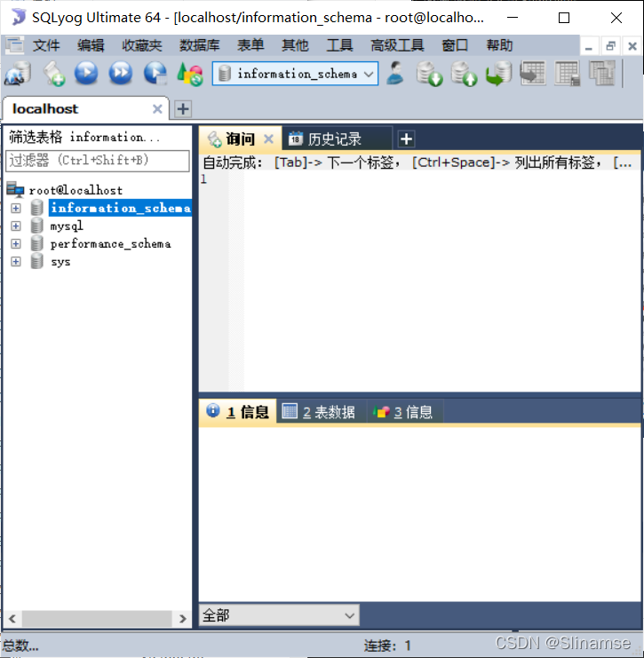The image size is (644, 658).
Task: Open the information_schema database dropdown
Action: click(295, 74)
